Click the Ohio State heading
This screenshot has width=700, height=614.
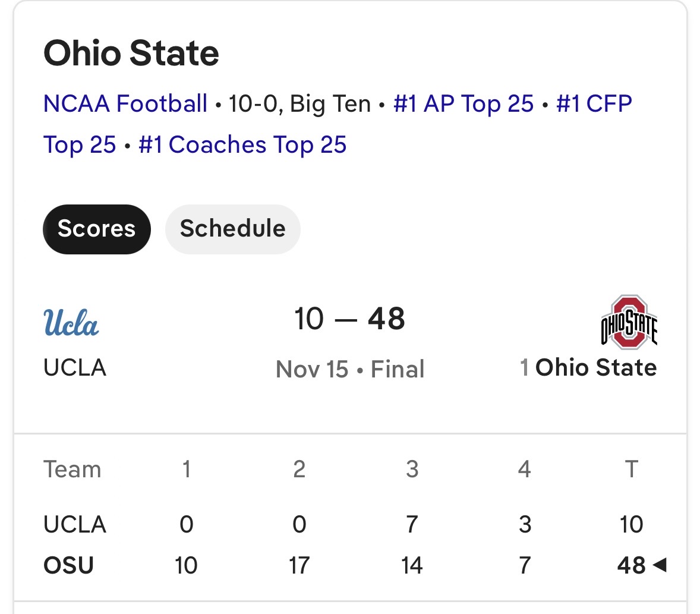click(x=131, y=53)
